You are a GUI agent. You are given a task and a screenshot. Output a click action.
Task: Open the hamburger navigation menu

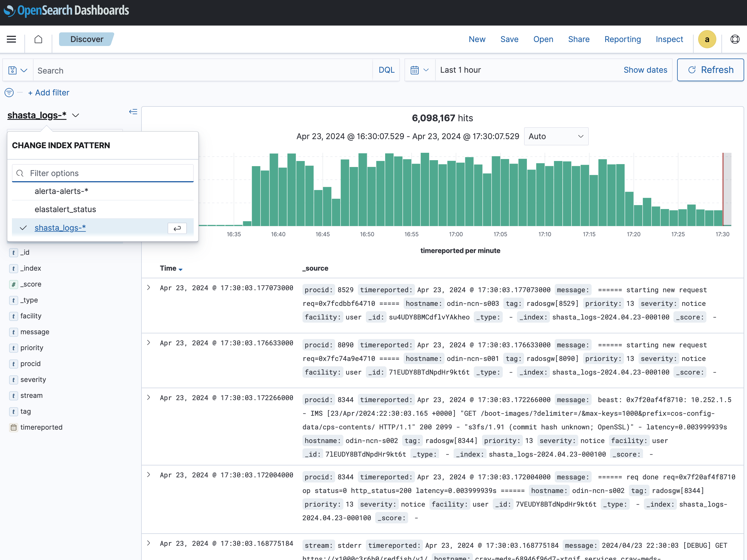pyautogui.click(x=11, y=39)
